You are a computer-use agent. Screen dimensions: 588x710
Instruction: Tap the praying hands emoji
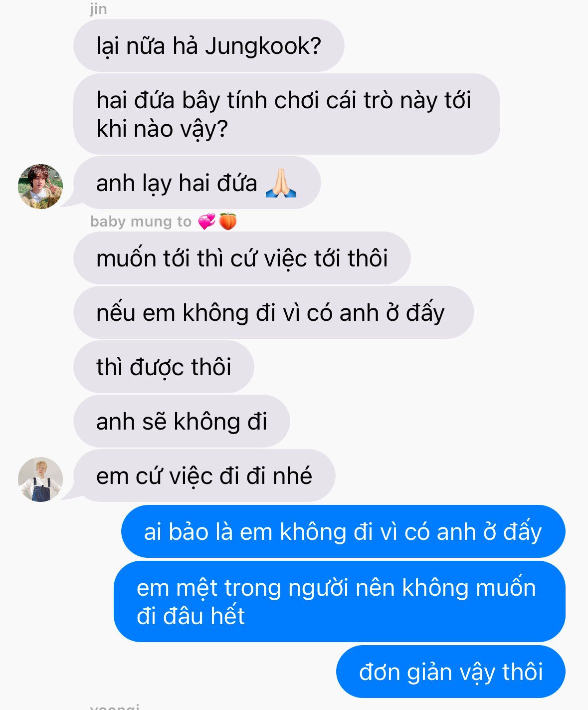(281, 183)
